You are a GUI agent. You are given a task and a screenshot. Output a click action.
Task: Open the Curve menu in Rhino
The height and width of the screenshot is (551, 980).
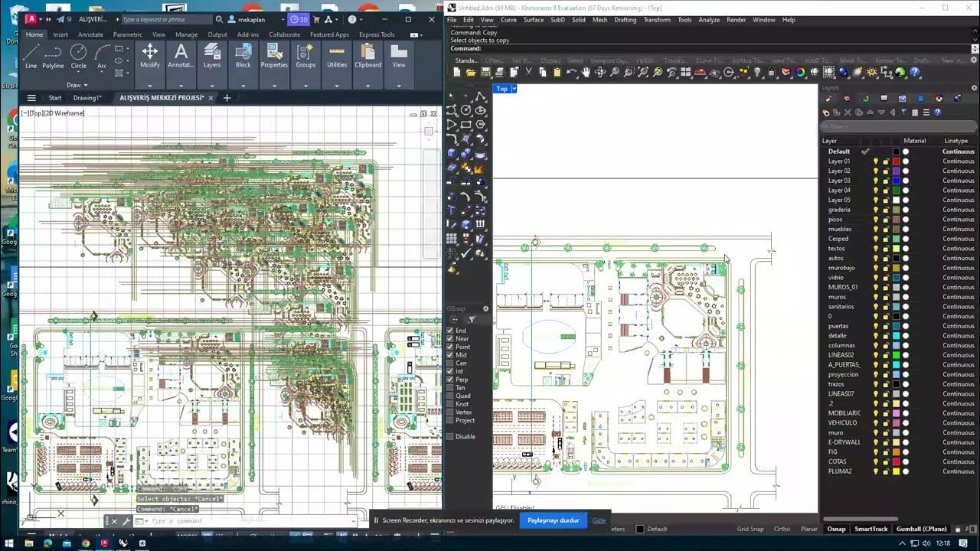pos(508,20)
